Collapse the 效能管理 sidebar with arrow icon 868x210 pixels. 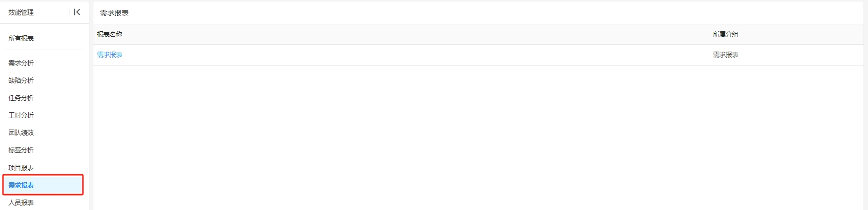pos(77,12)
